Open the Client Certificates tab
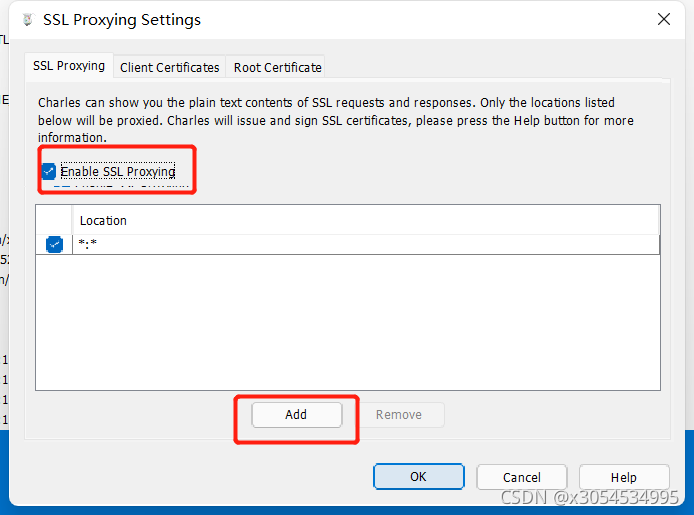The image size is (694, 515). pos(170,67)
